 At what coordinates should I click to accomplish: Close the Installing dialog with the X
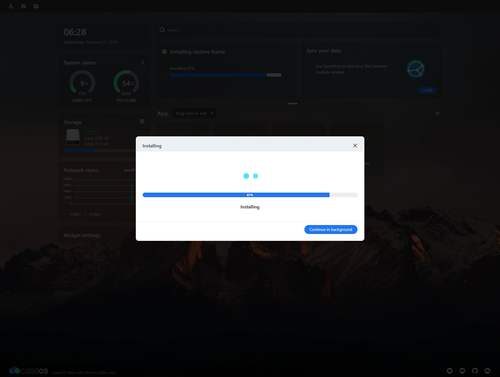pyautogui.click(x=355, y=146)
